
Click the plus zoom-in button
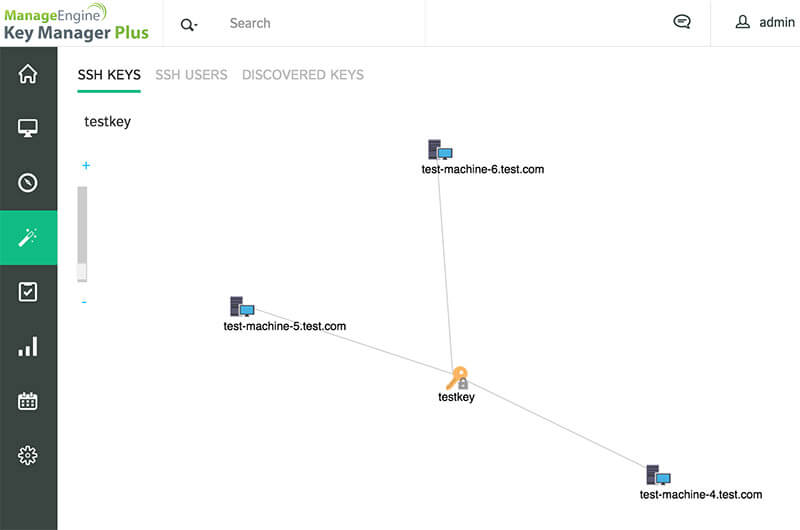pos(86,165)
